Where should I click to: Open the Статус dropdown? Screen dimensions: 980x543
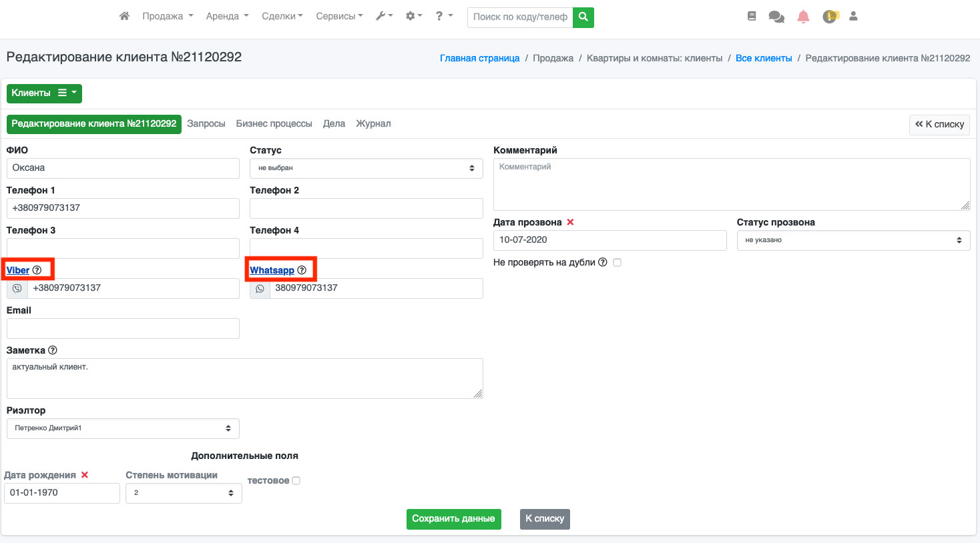pyautogui.click(x=366, y=168)
